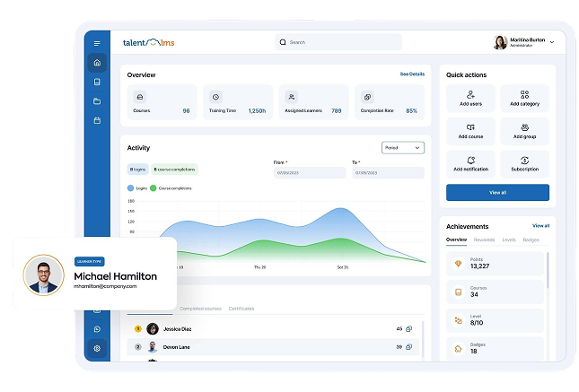Click the gold rank 1 medal

137,329
